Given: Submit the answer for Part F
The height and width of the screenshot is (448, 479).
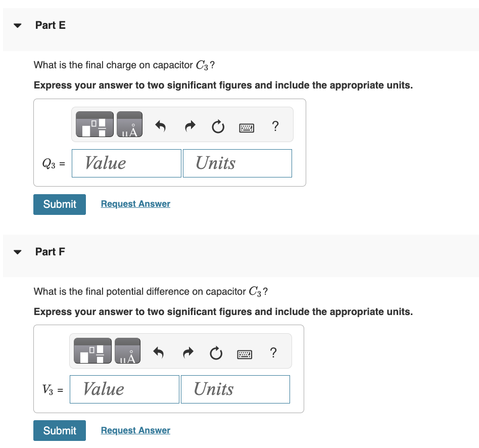Looking at the screenshot, I should tap(59, 430).
